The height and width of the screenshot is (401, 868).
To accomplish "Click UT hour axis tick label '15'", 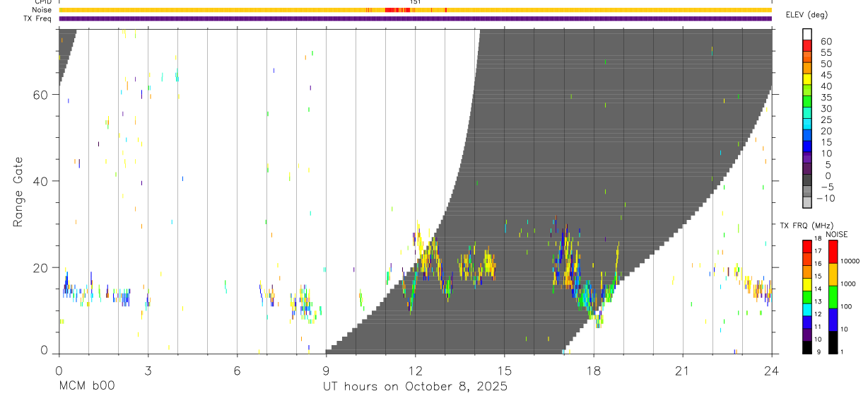I will 504,371.
